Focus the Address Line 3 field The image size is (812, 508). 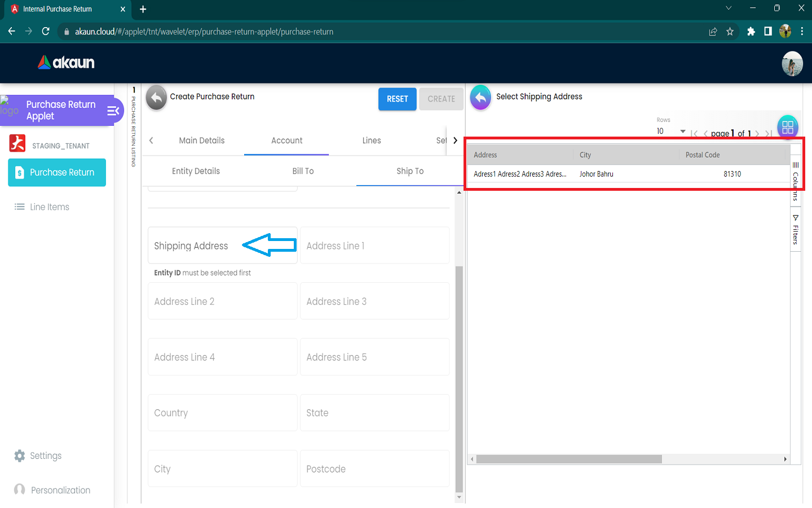click(x=374, y=301)
